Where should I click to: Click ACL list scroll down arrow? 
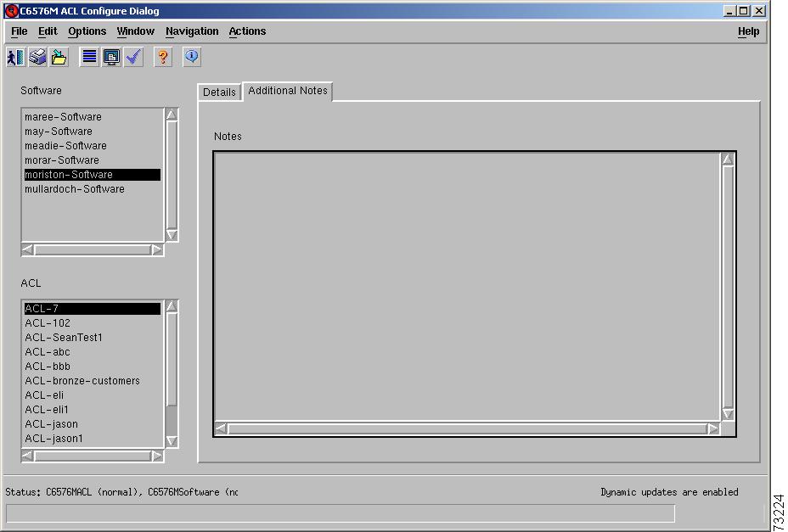coord(172,441)
